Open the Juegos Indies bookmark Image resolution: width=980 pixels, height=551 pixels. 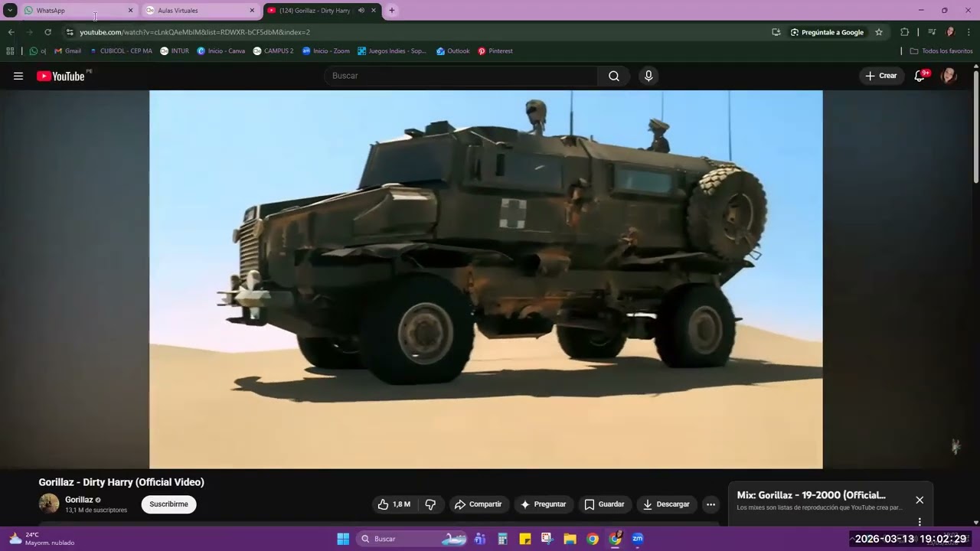click(392, 51)
